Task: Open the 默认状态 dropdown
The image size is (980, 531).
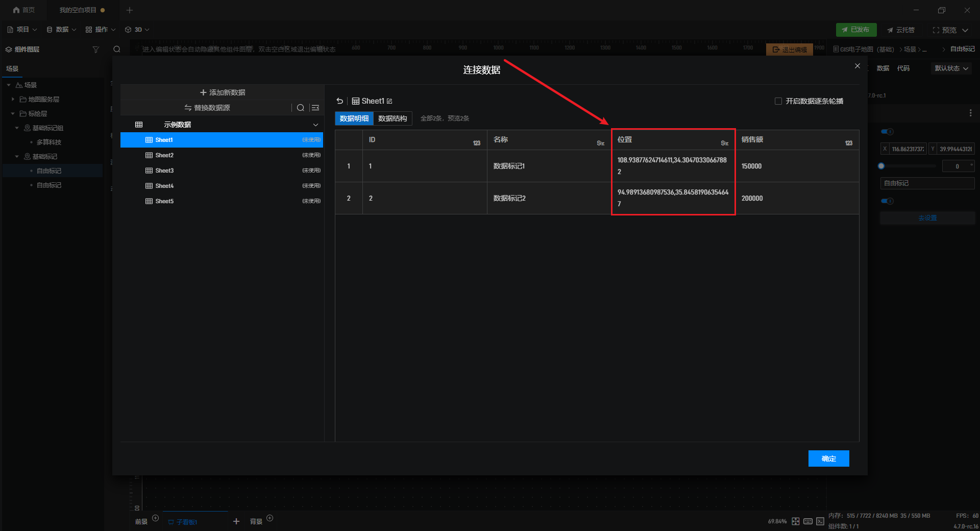Action: (x=951, y=68)
